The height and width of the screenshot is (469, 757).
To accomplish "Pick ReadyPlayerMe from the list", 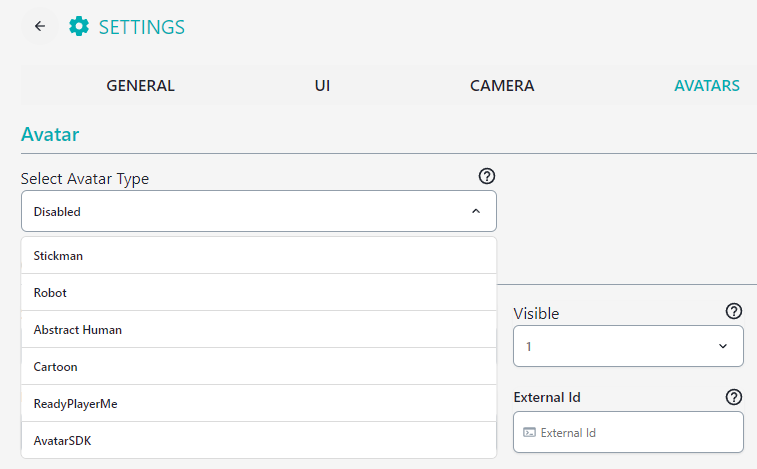I will 259,403.
